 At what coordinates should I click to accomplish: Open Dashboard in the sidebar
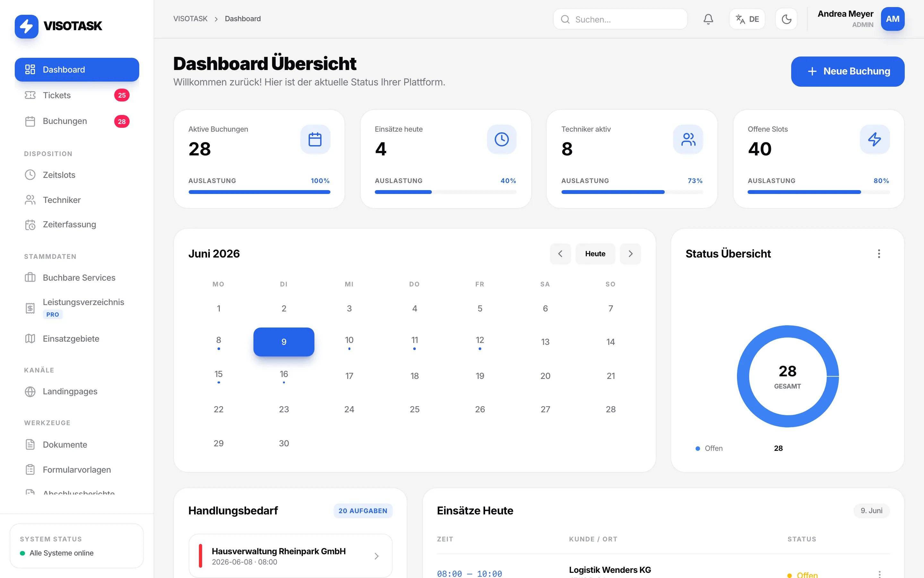pyautogui.click(x=77, y=70)
